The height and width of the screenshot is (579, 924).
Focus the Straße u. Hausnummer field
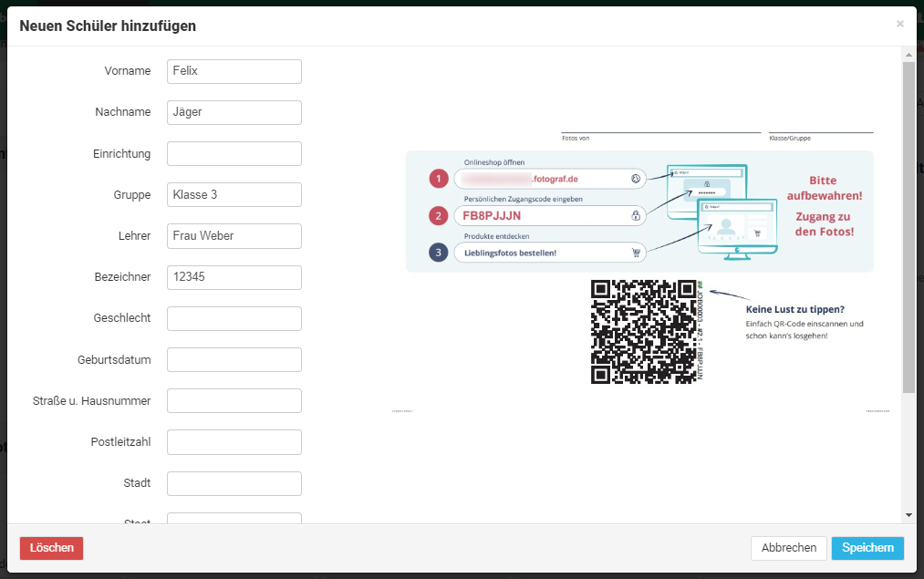click(234, 401)
